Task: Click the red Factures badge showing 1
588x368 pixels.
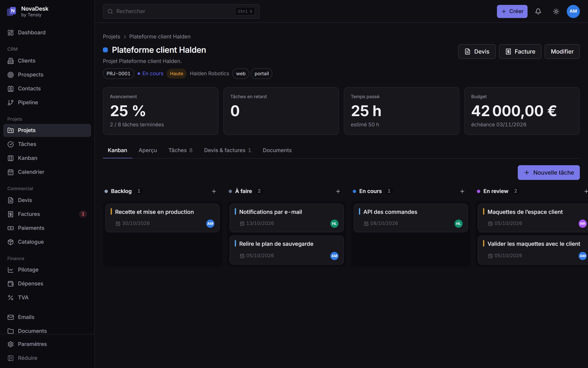Action: coord(83,214)
